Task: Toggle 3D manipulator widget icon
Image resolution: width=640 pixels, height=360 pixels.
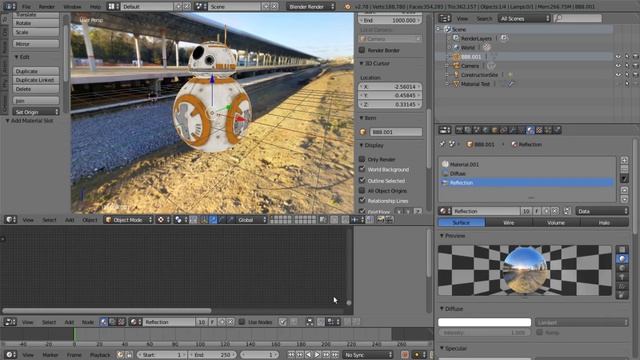Action: coord(203,220)
